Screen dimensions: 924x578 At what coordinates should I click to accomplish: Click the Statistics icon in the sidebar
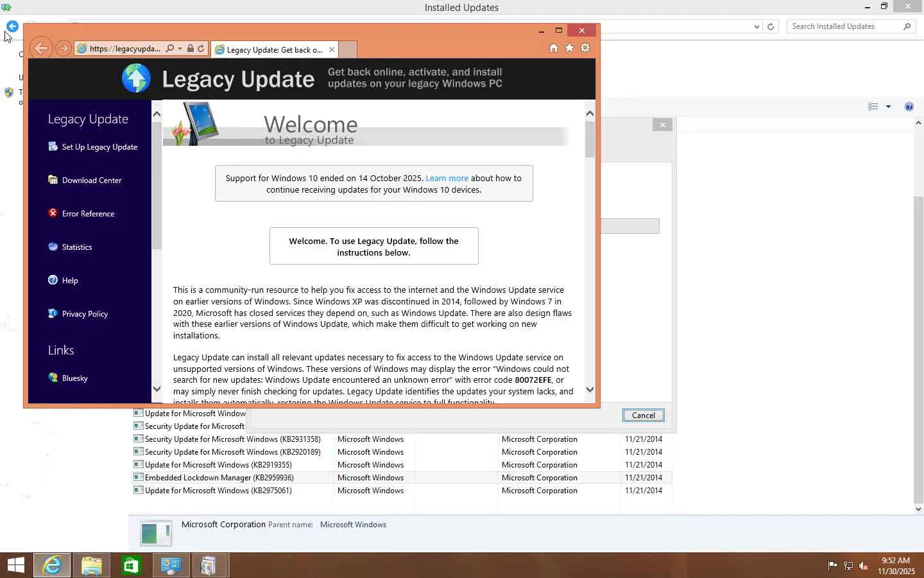click(53, 247)
